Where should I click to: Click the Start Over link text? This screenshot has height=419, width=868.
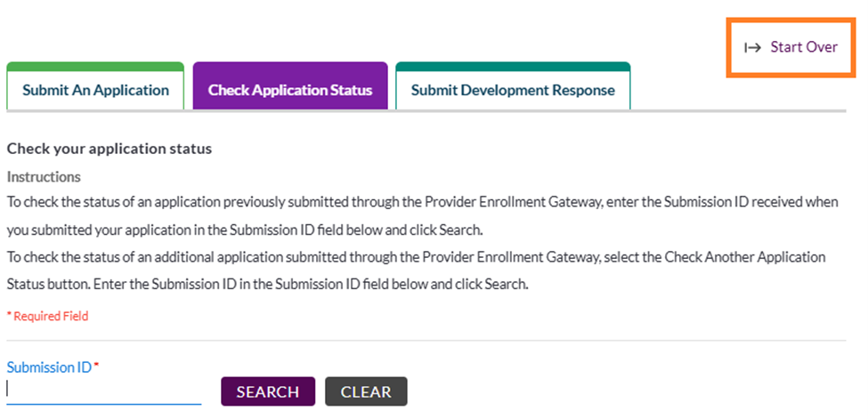(x=804, y=47)
